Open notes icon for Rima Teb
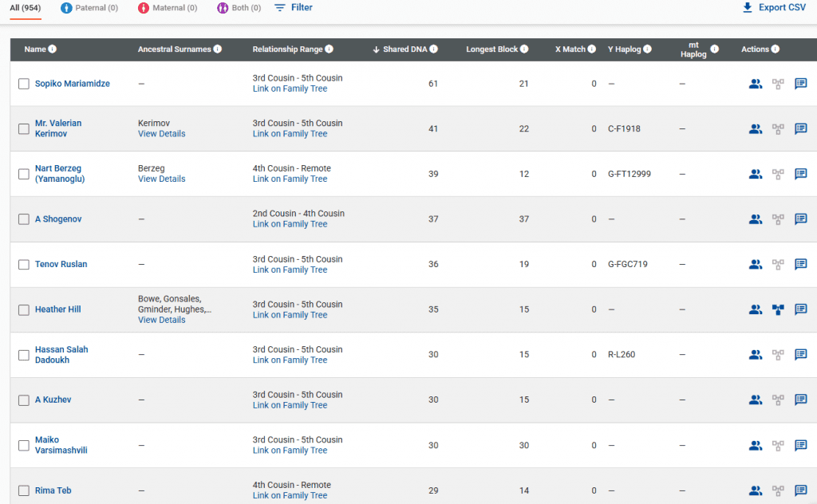This screenshot has height=504, width=817. (801, 490)
